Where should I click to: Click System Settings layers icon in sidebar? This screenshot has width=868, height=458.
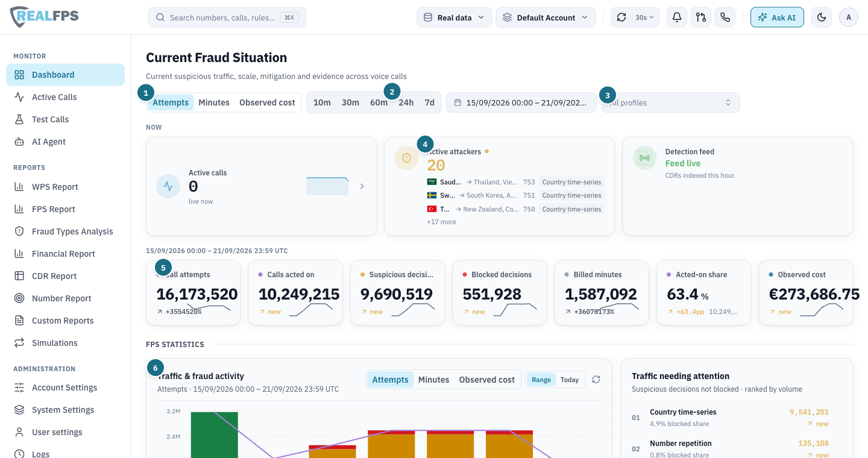(x=19, y=410)
